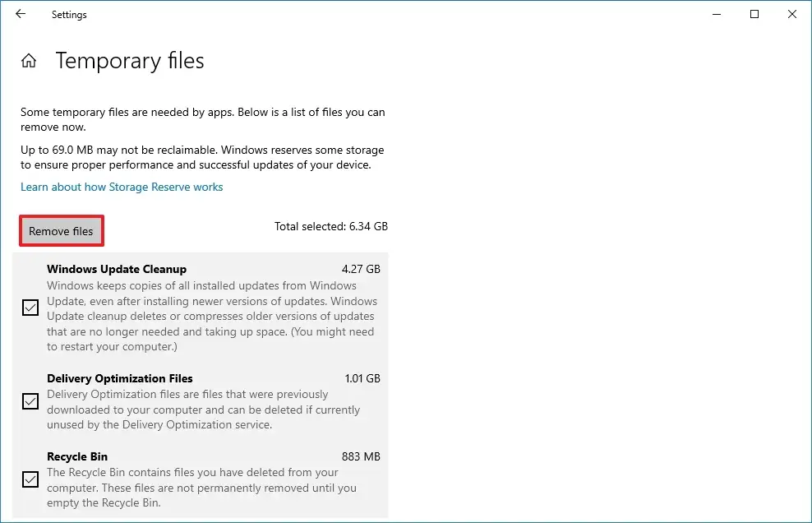Minimize the Settings window
This screenshot has width=812, height=523.
(716, 14)
